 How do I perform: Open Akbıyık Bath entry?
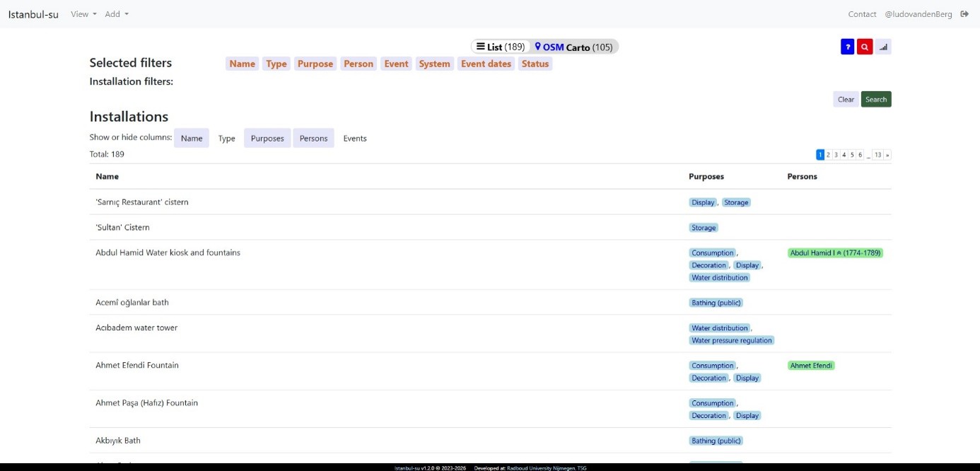pos(118,441)
